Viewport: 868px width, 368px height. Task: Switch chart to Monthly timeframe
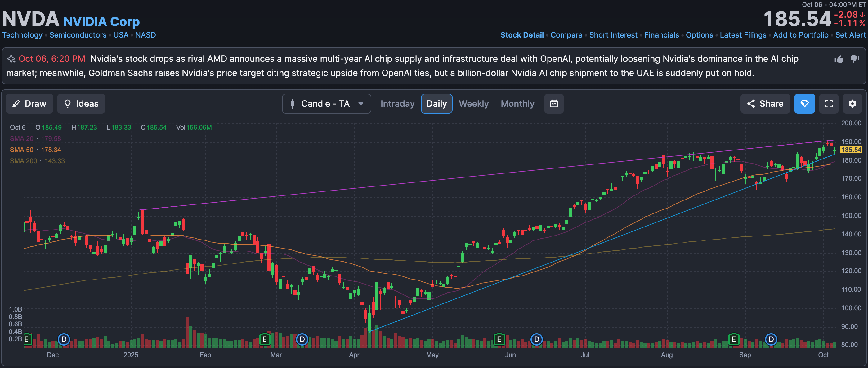517,103
